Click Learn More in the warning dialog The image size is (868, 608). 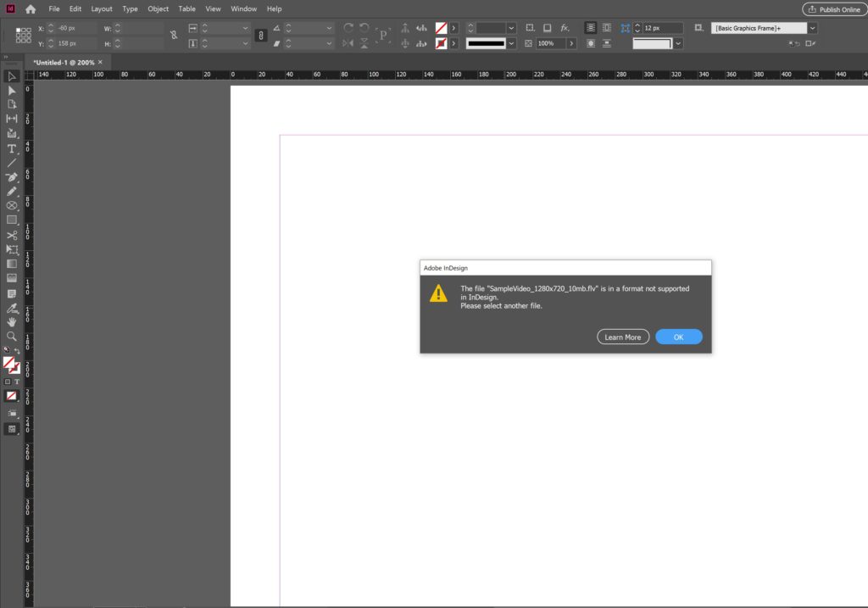click(x=623, y=337)
